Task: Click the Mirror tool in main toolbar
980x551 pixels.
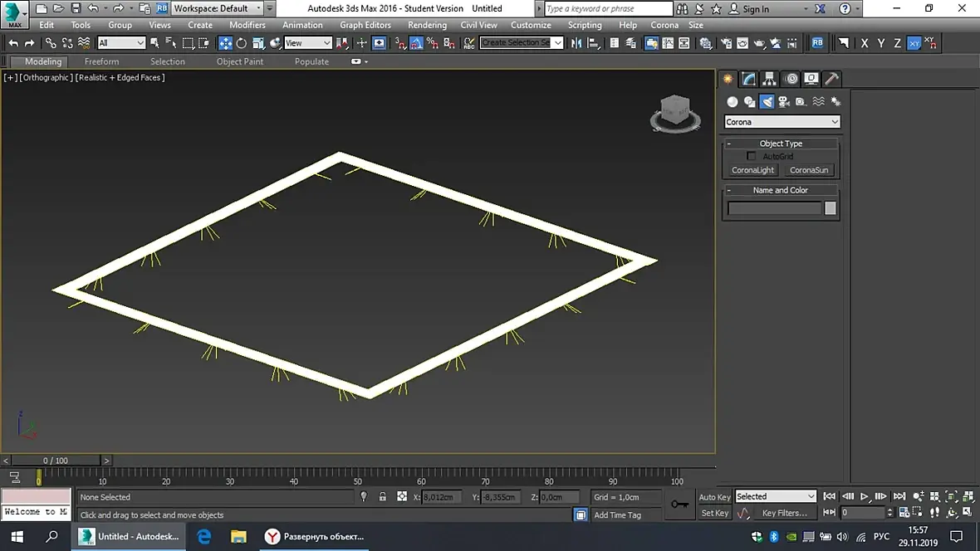Action: [576, 43]
